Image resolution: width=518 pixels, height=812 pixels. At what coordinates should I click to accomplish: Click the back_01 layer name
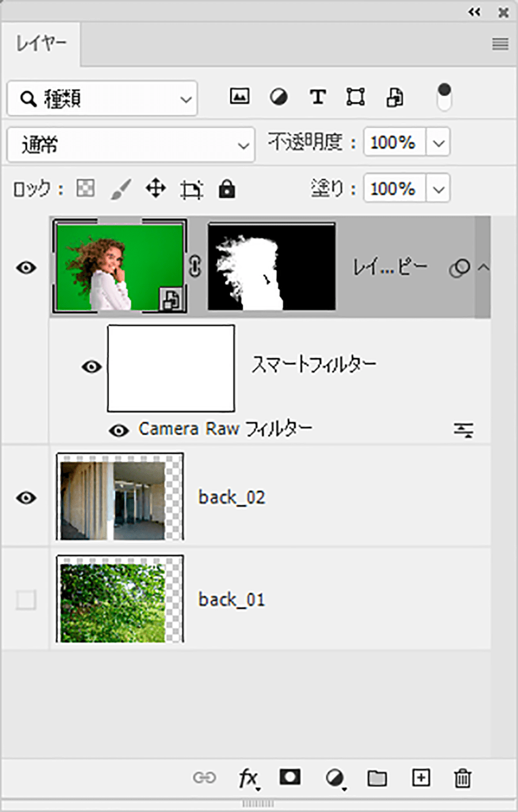(x=231, y=600)
